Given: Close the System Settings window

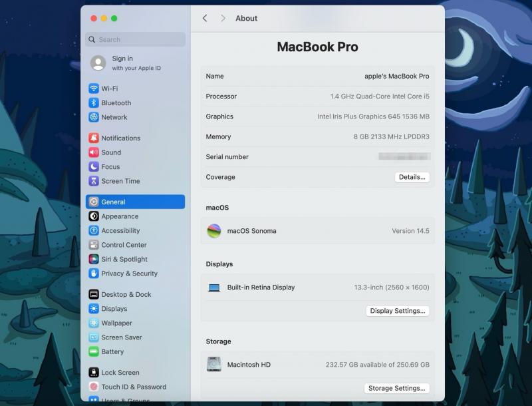Looking at the screenshot, I should 94,19.
